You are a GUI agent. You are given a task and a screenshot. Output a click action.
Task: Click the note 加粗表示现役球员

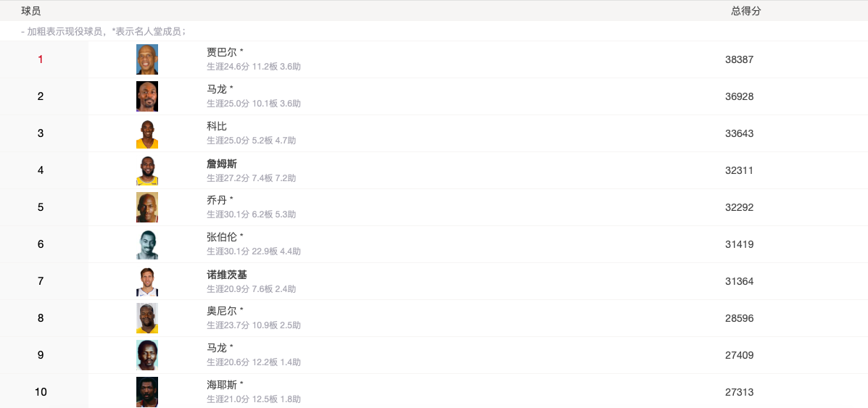point(65,32)
